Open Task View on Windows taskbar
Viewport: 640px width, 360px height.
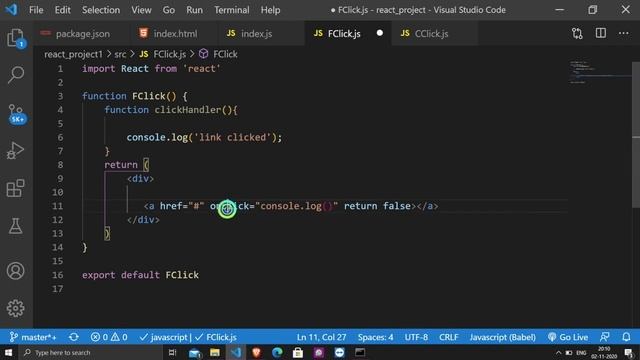point(173,352)
